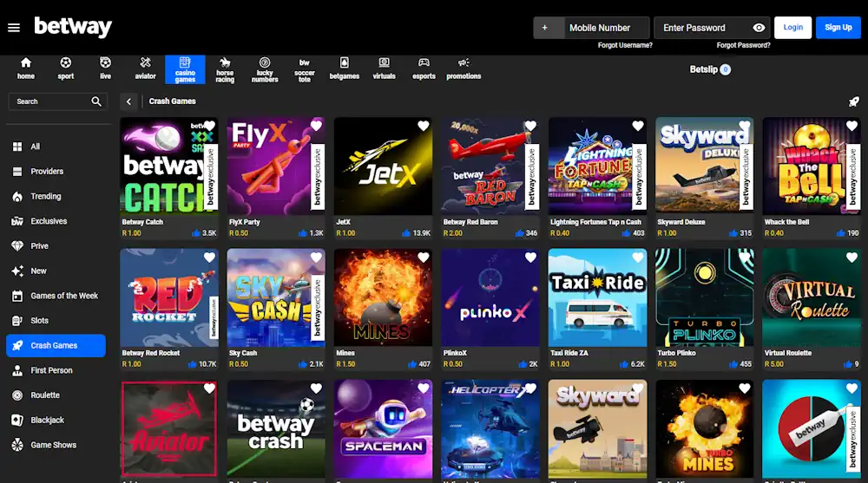This screenshot has width=868, height=483.
Task: Open soccer tote section
Action: (305, 69)
